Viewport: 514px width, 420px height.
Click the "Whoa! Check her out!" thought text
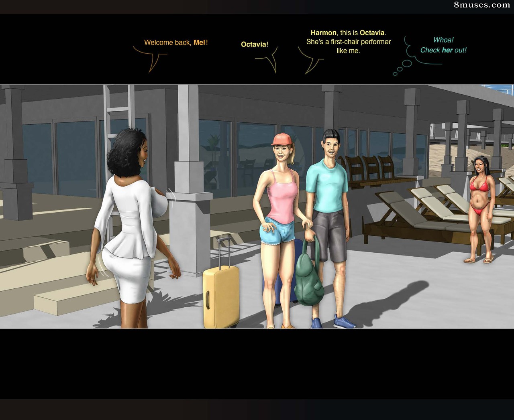443,45
